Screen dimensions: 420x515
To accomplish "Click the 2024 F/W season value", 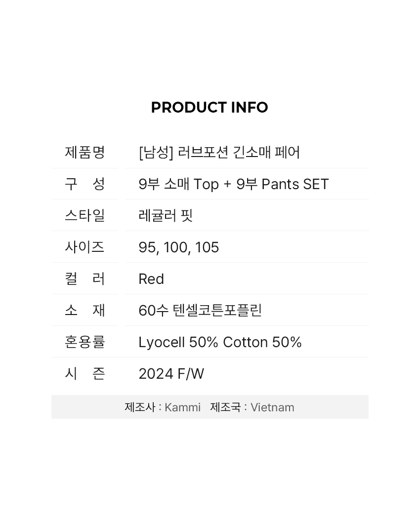I will pos(171,374).
